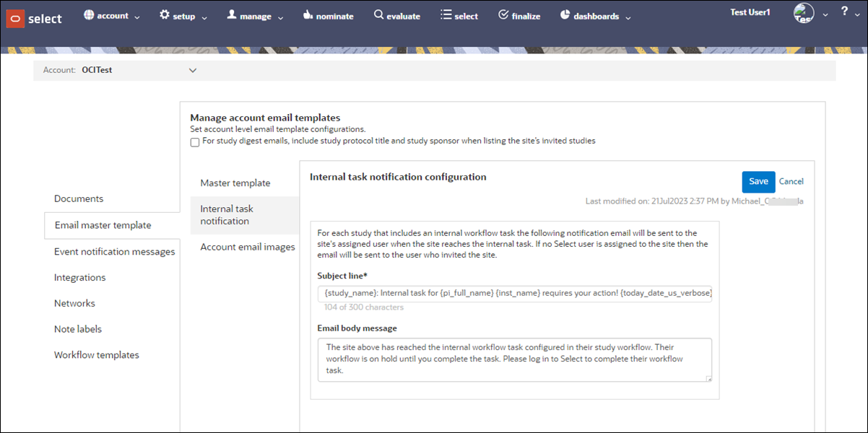
Task: Select Email master template sidebar item
Action: 112,225
